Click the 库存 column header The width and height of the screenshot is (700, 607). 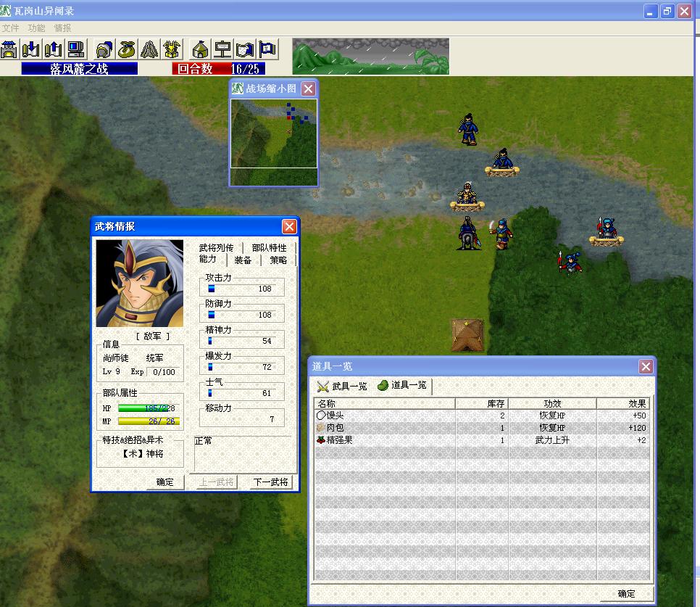[x=482, y=404]
